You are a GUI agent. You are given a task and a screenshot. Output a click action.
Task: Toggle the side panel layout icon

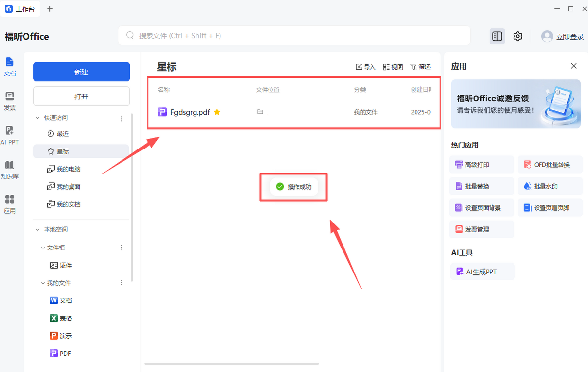pos(497,36)
